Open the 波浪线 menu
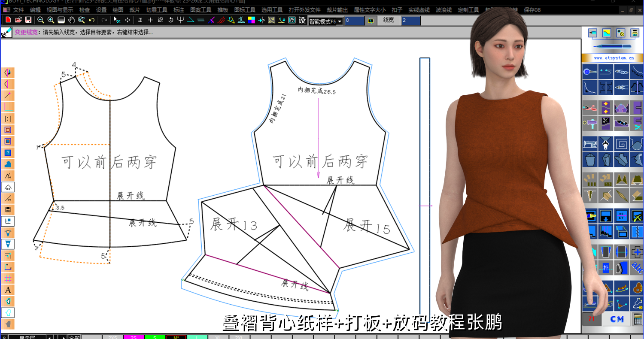 pos(444,10)
